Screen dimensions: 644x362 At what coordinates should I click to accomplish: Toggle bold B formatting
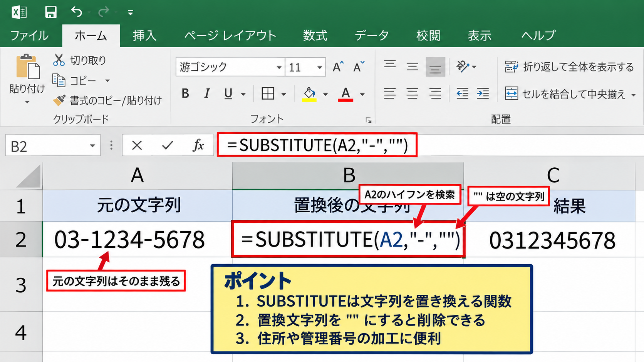[185, 93]
